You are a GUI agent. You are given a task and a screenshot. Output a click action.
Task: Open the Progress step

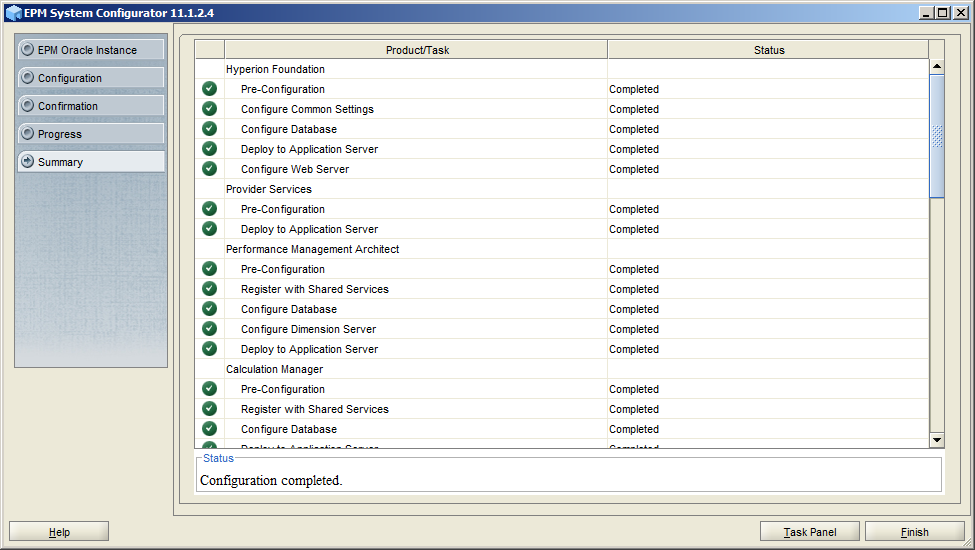(91, 134)
